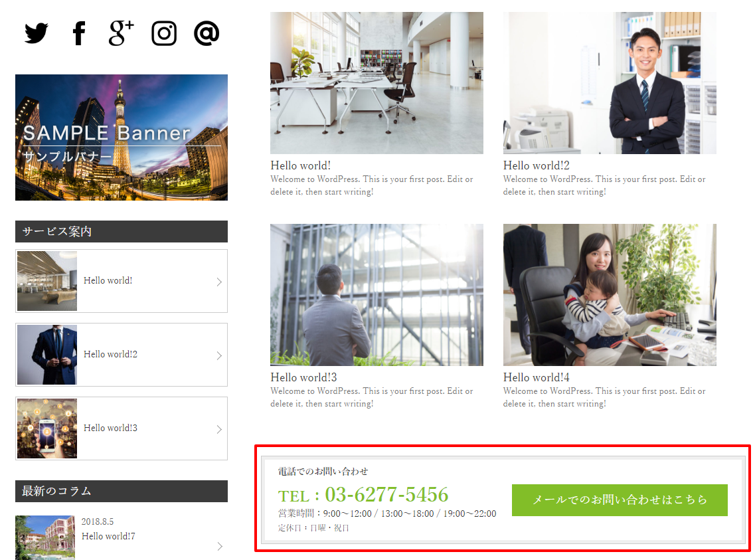Click the email at-sign icon
The height and width of the screenshot is (560, 753).
207,33
